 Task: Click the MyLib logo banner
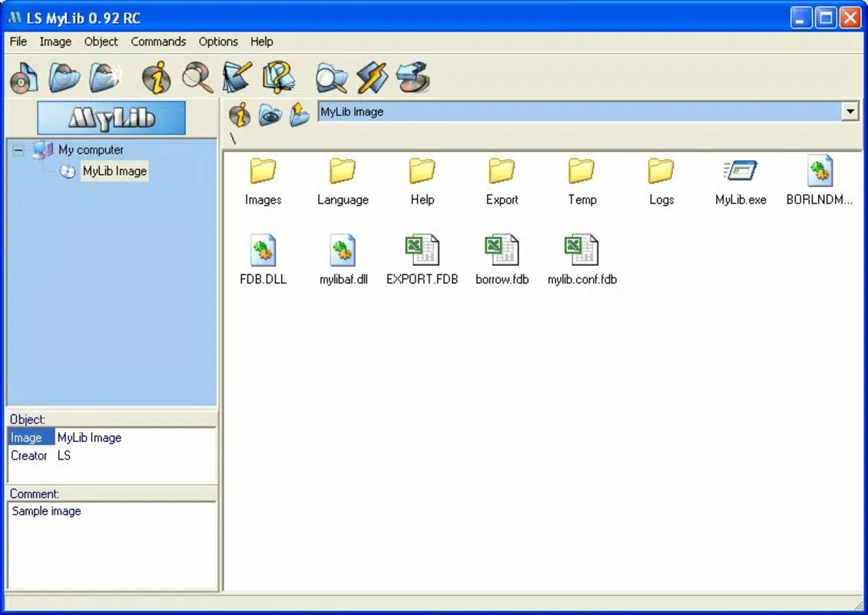pyautogui.click(x=111, y=118)
